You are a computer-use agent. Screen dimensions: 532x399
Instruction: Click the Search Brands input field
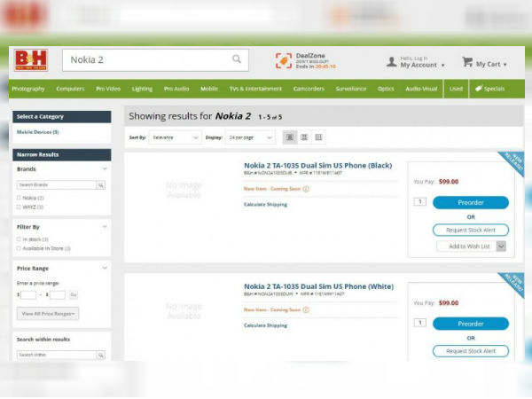57,185
